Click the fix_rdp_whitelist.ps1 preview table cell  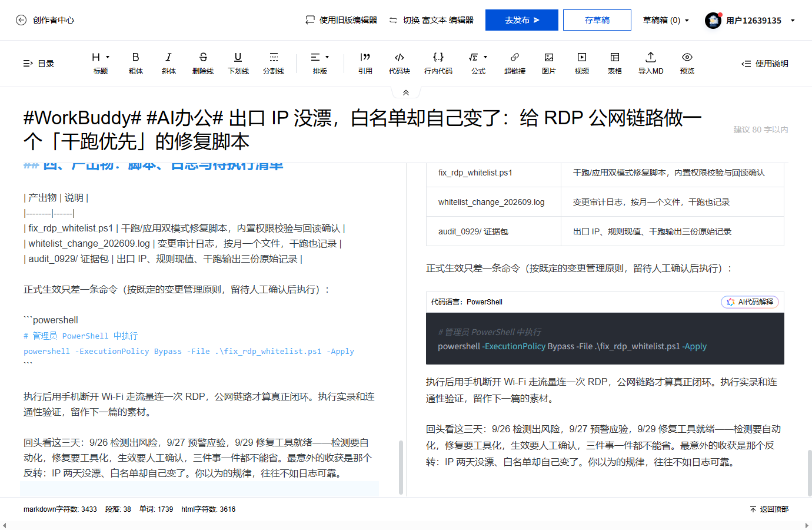[x=494, y=173]
